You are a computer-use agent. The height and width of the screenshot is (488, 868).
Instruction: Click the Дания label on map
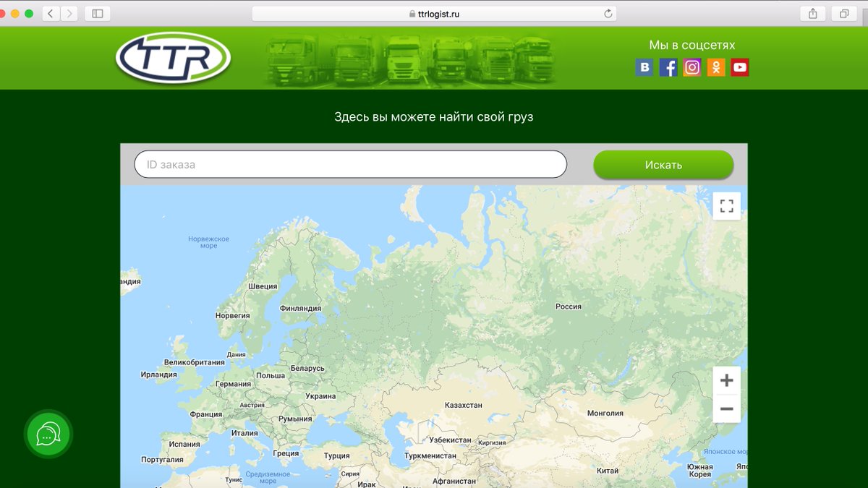click(236, 355)
